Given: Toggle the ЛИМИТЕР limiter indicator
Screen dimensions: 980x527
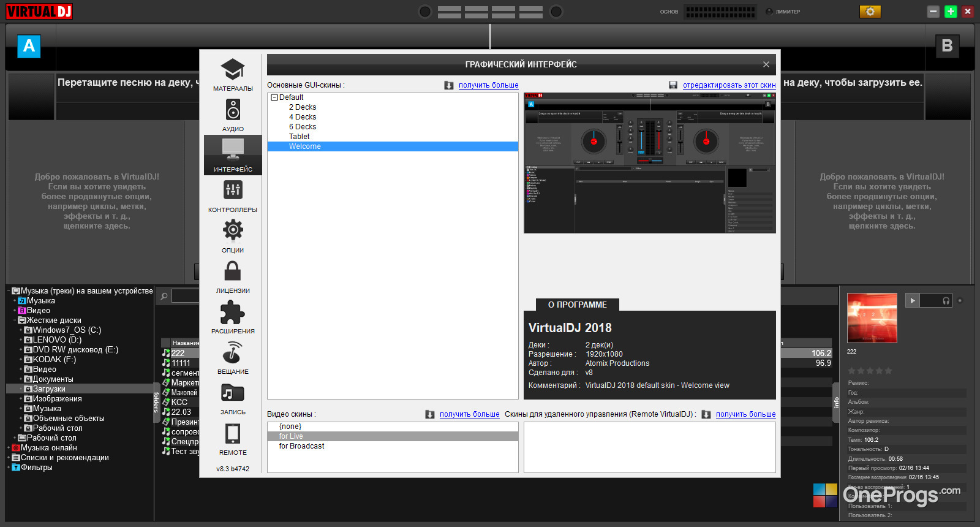Looking at the screenshot, I should pos(769,11).
